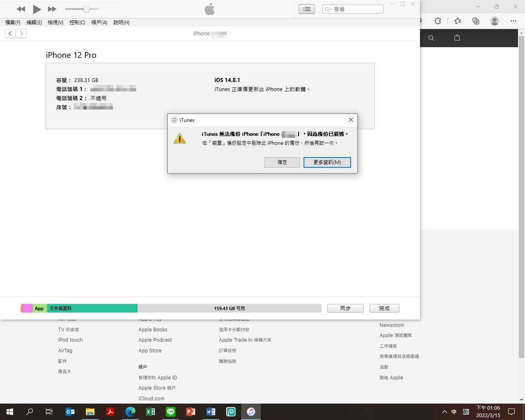Image resolution: width=525 pixels, height=420 pixels.
Task: Open the 控制(C) menu
Action: pyautogui.click(x=77, y=23)
